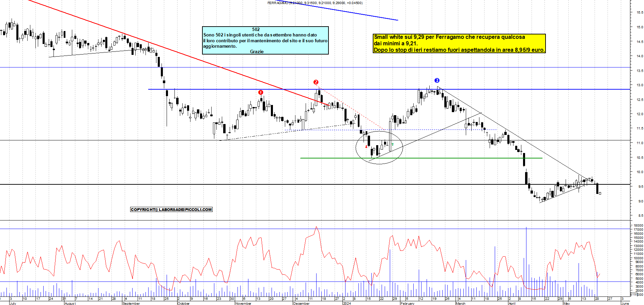
Task: Click the 12000 volume axis label
Action: tap(638, 250)
